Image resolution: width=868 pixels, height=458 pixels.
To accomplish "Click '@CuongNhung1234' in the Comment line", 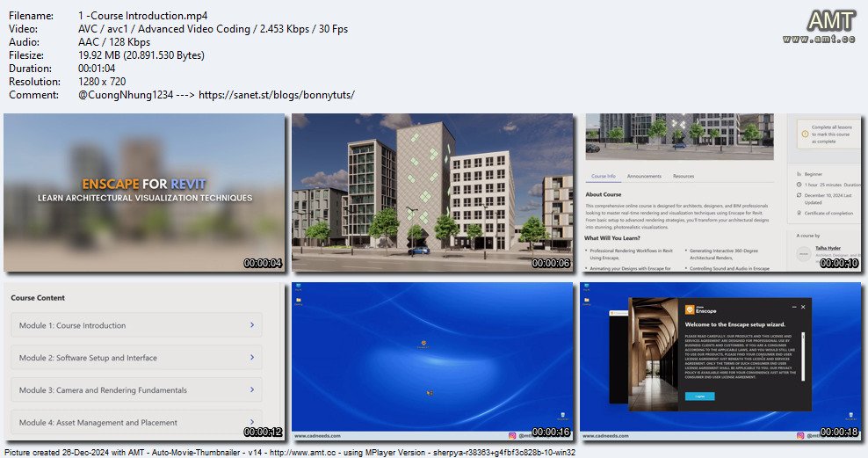I will 126,95.
